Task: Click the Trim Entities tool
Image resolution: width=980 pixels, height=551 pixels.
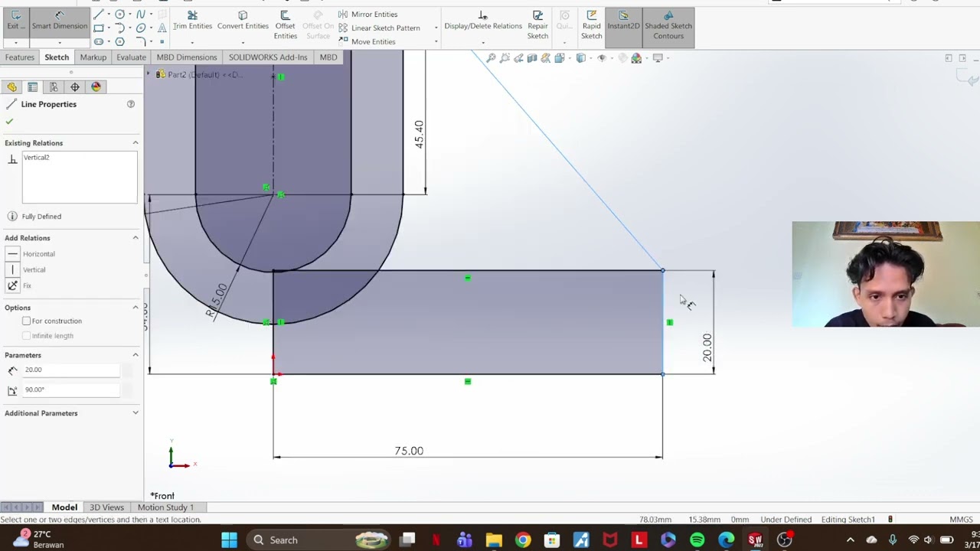Action: point(192,21)
